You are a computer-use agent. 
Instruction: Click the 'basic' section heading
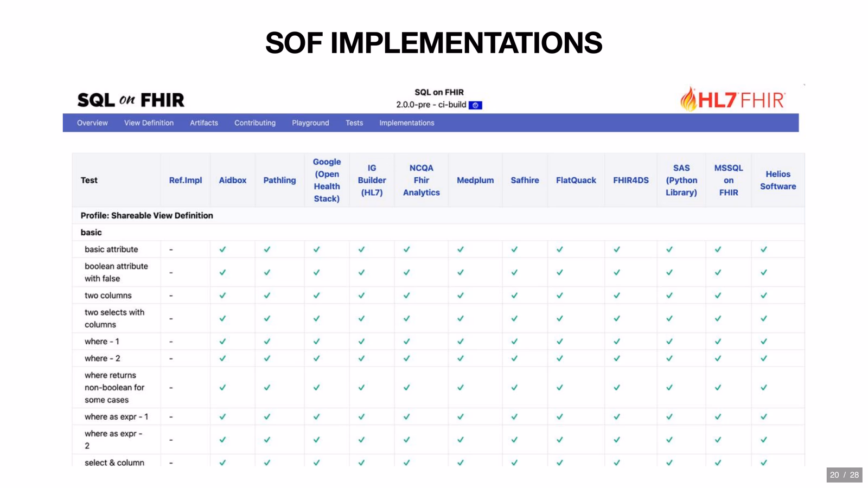[91, 232]
